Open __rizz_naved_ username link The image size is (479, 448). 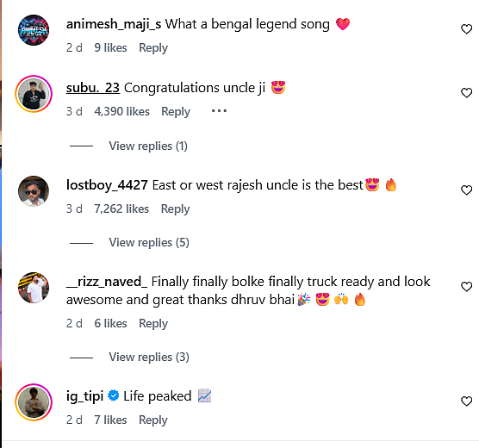tap(107, 282)
